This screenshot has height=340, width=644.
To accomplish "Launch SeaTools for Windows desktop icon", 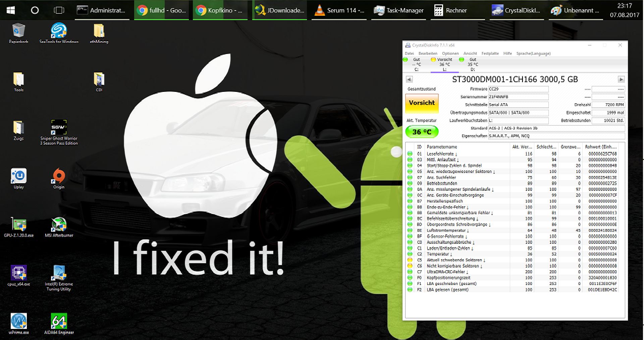I will (x=59, y=33).
